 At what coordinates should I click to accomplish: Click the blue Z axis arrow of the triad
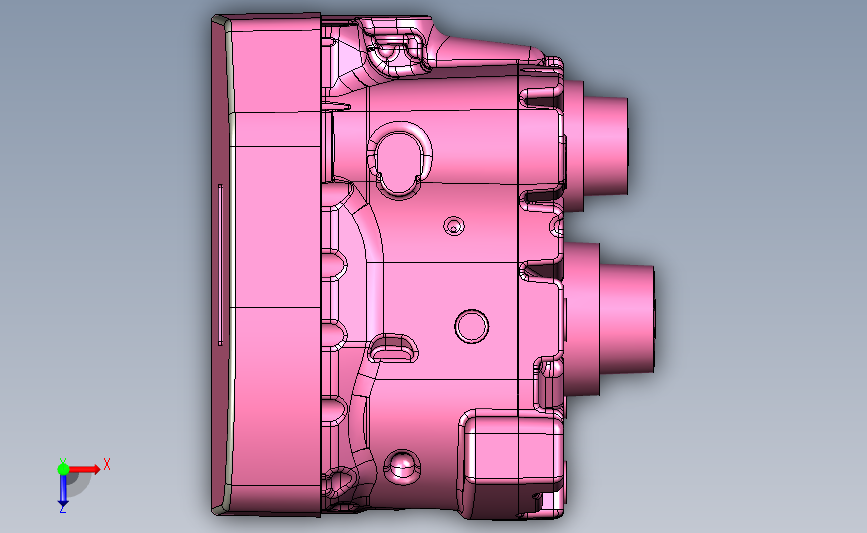click(63, 491)
